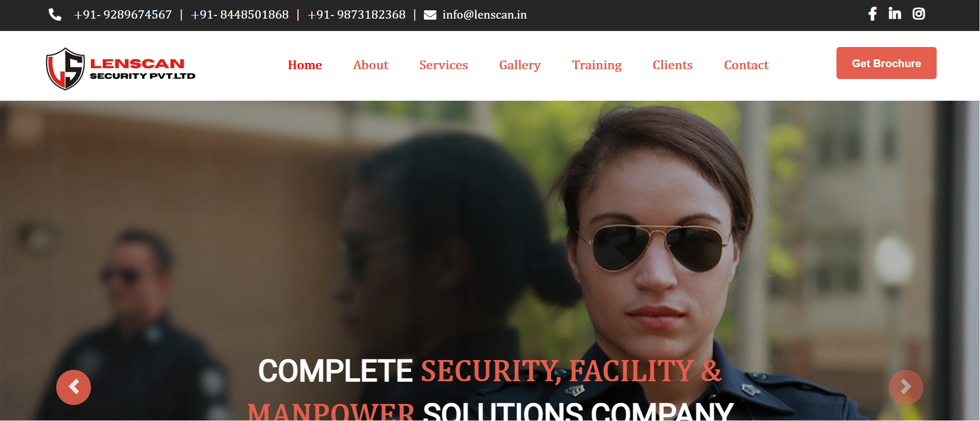980x421 pixels.
Task: Select the Gallery menu item
Action: [520, 66]
